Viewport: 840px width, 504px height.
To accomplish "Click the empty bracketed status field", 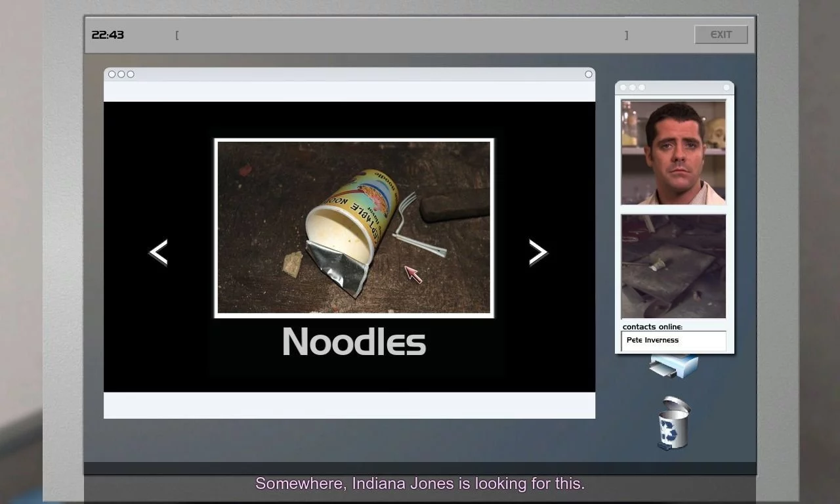I will 402,35.
